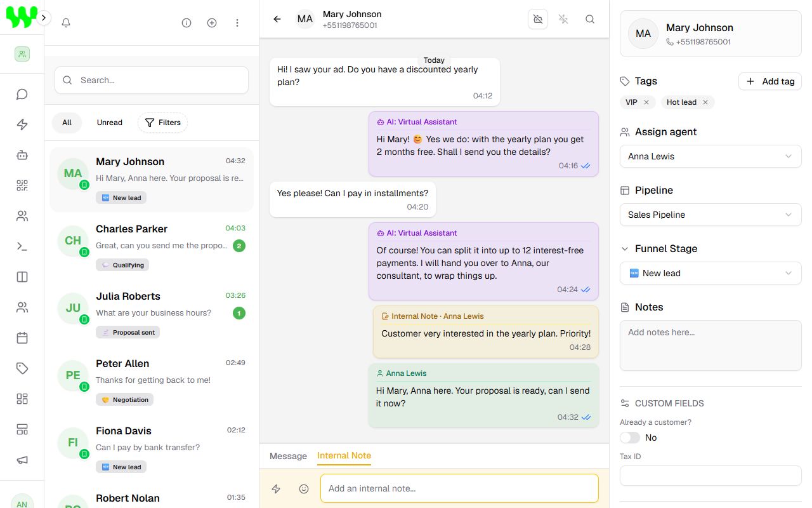Go back with the arrow in chat header
Screen dimensions: 812x508
277,19
